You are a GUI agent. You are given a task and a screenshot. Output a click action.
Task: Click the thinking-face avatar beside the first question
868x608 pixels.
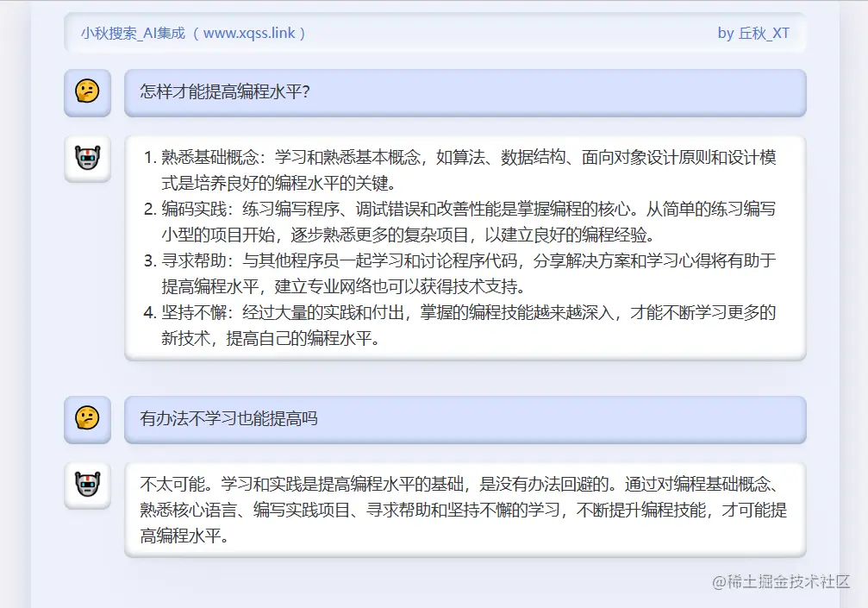click(x=87, y=93)
